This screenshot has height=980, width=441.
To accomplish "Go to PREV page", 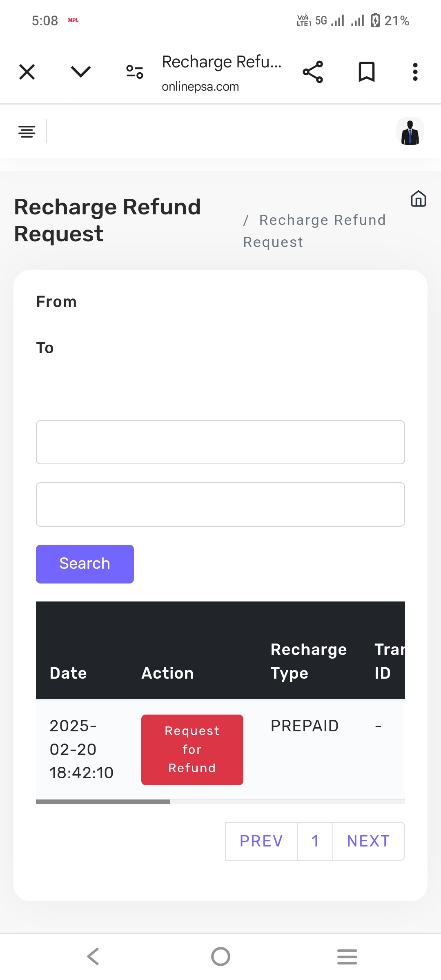I will [x=261, y=841].
